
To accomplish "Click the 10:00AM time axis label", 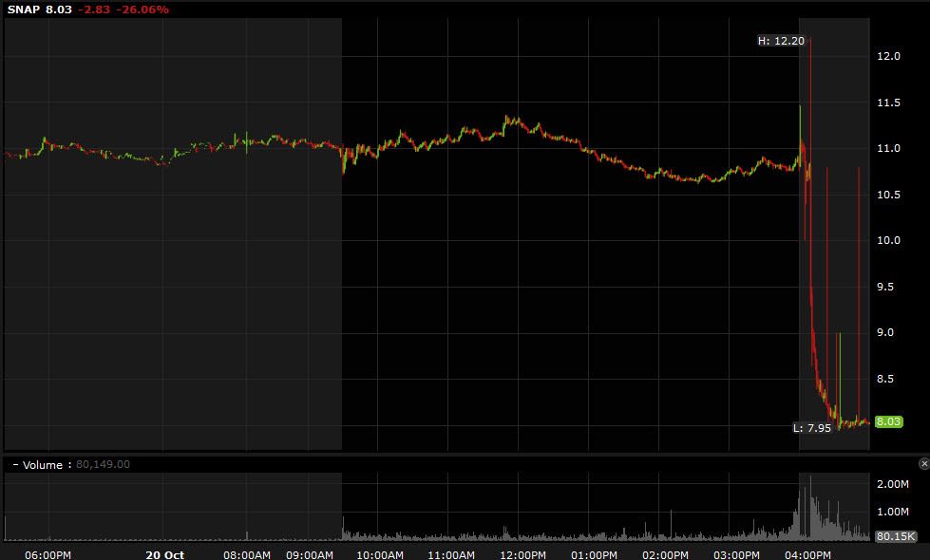I will tap(381, 554).
